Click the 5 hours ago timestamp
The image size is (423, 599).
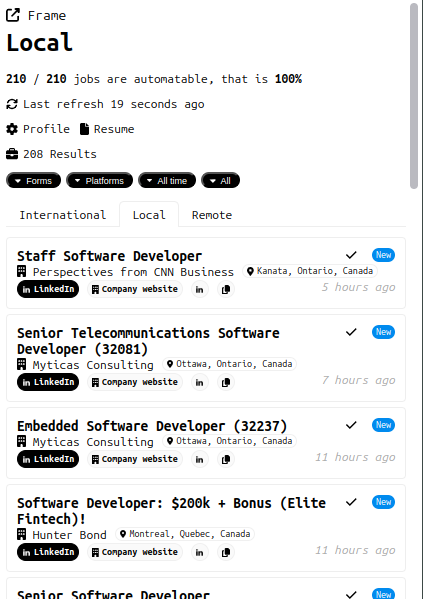[358, 287]
